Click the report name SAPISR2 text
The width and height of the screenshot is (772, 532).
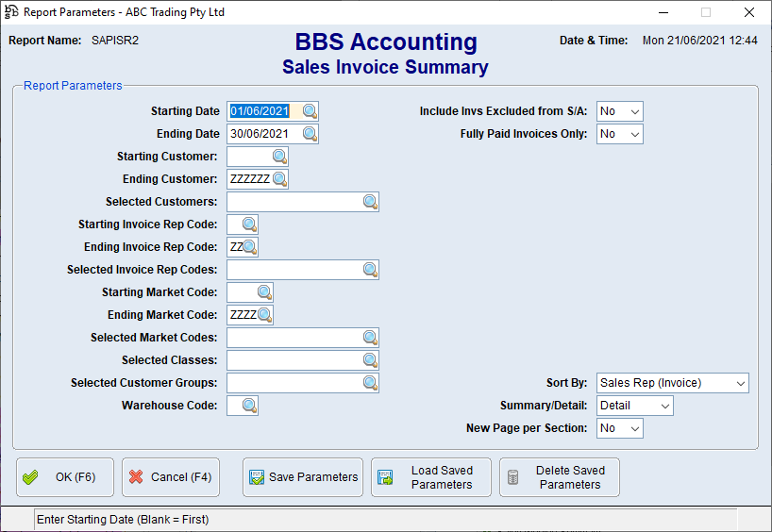click(x=115, y=41)
